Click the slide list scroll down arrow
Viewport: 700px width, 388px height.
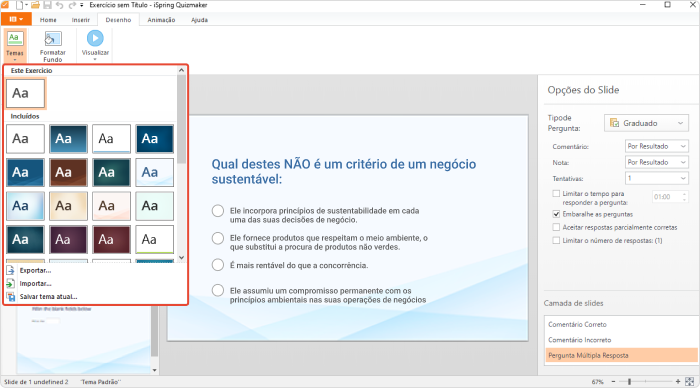point(154,370)
